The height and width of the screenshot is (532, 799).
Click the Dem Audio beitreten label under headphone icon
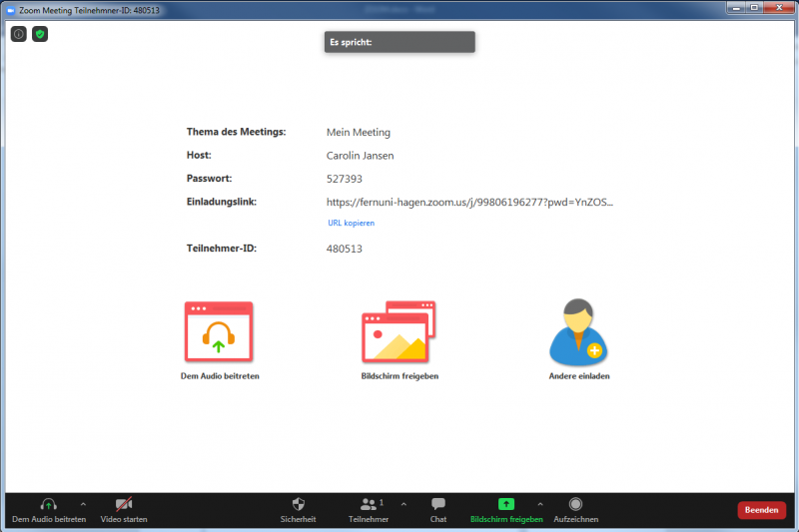click(x=220, y=376)
